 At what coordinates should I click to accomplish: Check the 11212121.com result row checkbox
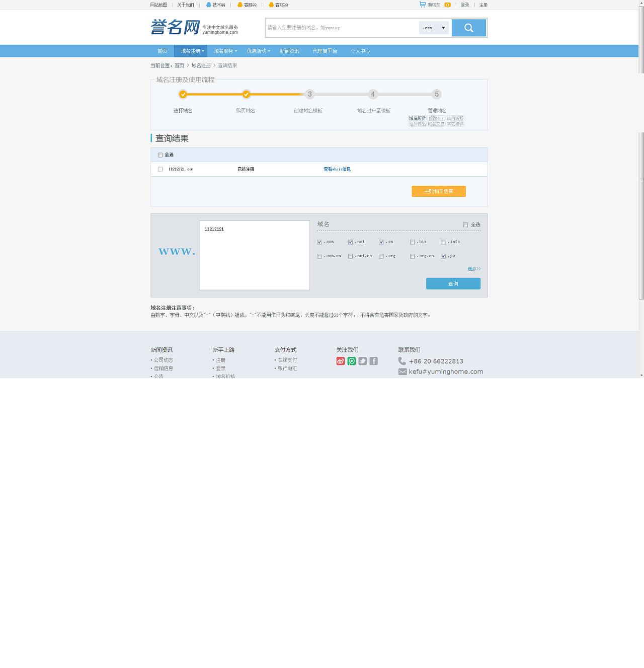coord(160,169)
